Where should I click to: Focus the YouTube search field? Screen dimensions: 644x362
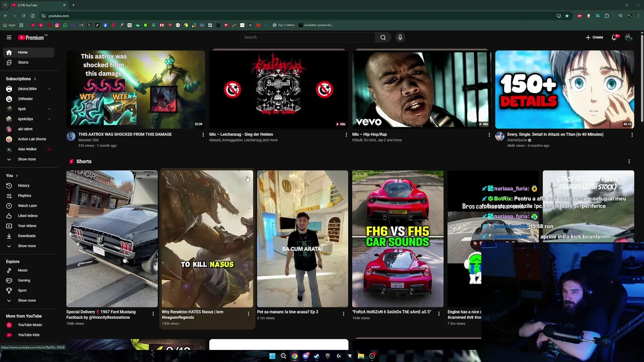307,37
